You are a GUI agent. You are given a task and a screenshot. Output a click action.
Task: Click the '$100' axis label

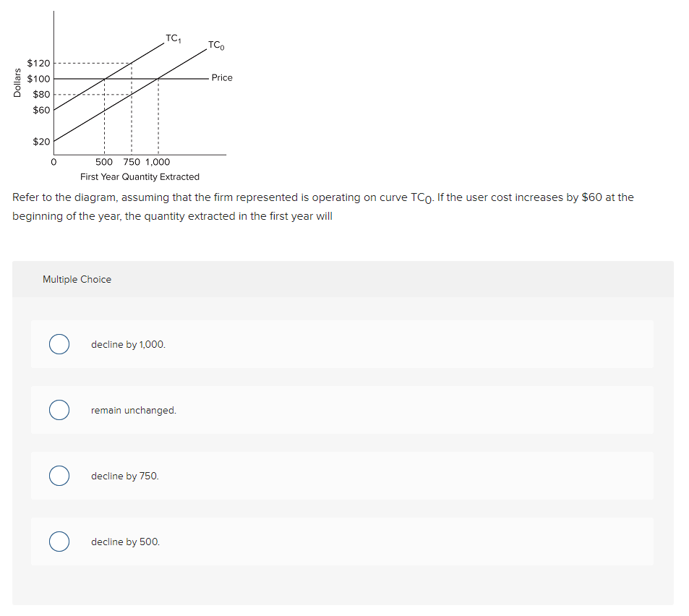(39, 78)
